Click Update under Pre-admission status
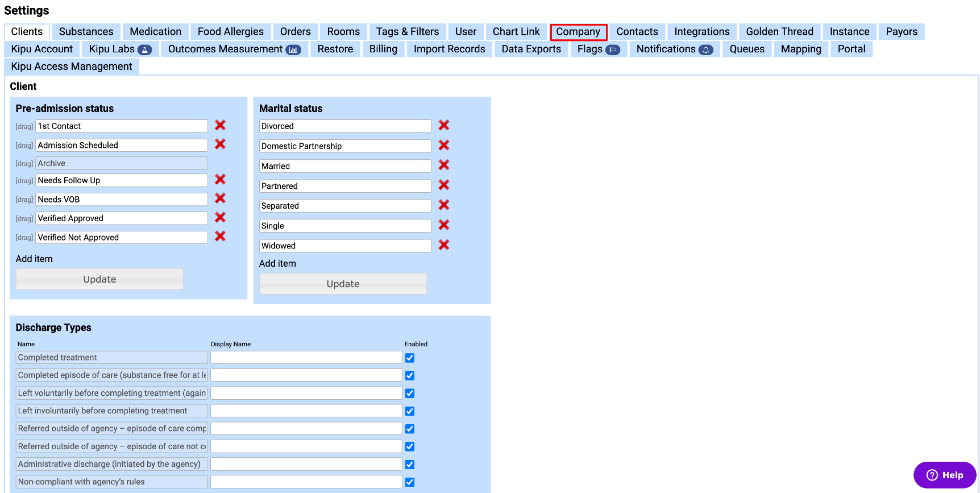Screen dimensions: 980x493 tap(99, 279)
